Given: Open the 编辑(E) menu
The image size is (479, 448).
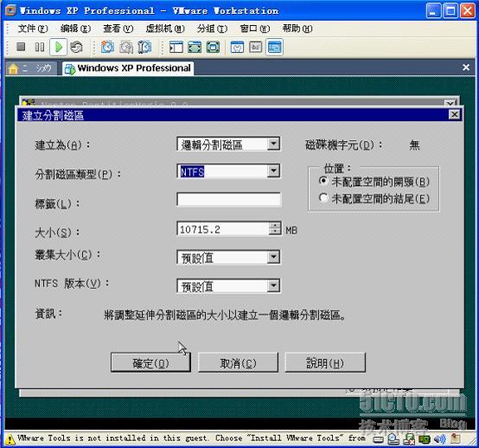Looking at the screenshot, I should point(75,29).
